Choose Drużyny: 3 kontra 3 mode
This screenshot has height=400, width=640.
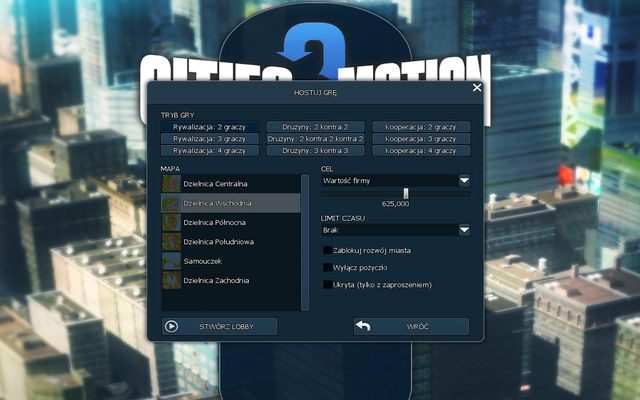tap(316, 151)
